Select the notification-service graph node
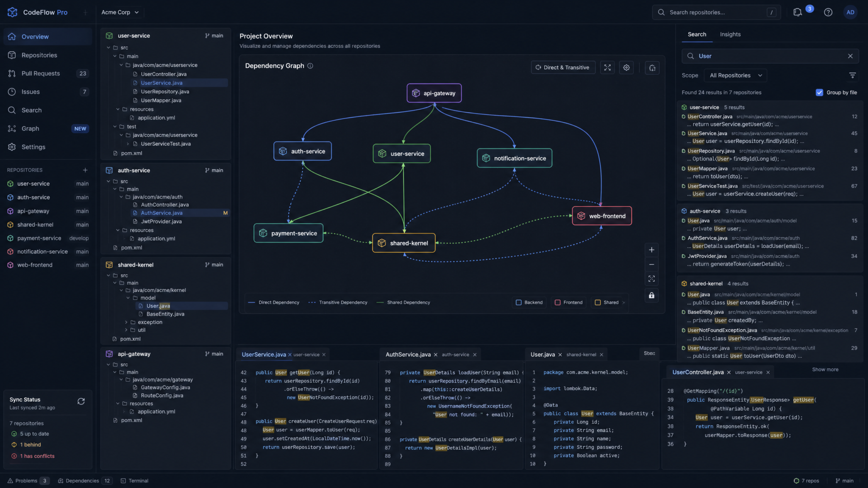Image resolution: width=868 pixels, height=488 pixels. (515, 158)
